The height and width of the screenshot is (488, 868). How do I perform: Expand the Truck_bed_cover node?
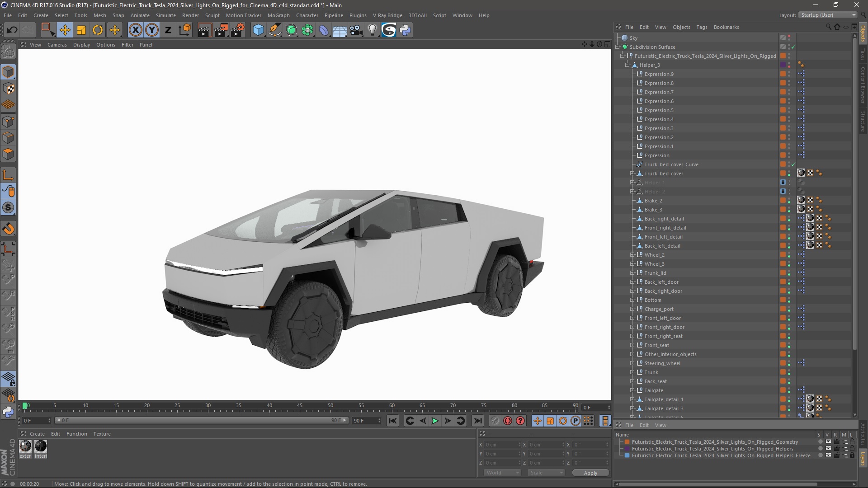pos(632,174)
